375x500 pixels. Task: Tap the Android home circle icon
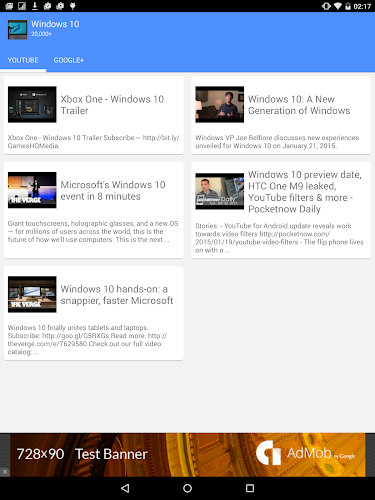[x=187, y=488]
